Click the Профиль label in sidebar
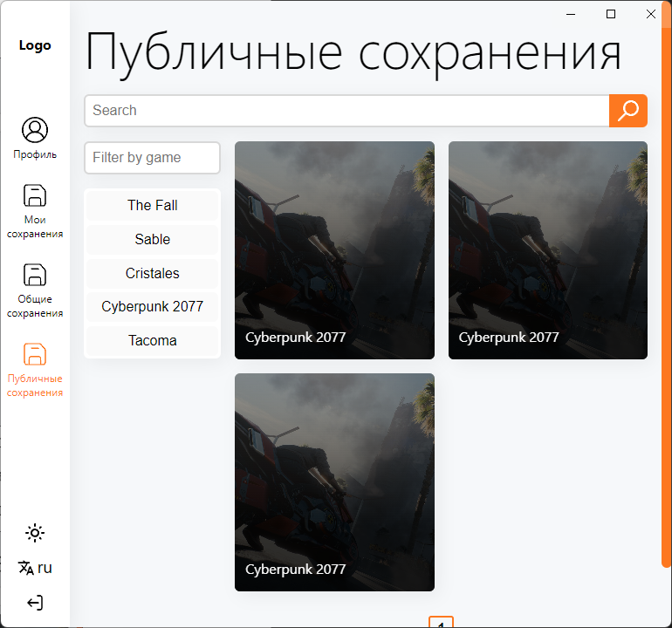 [35, 154]
